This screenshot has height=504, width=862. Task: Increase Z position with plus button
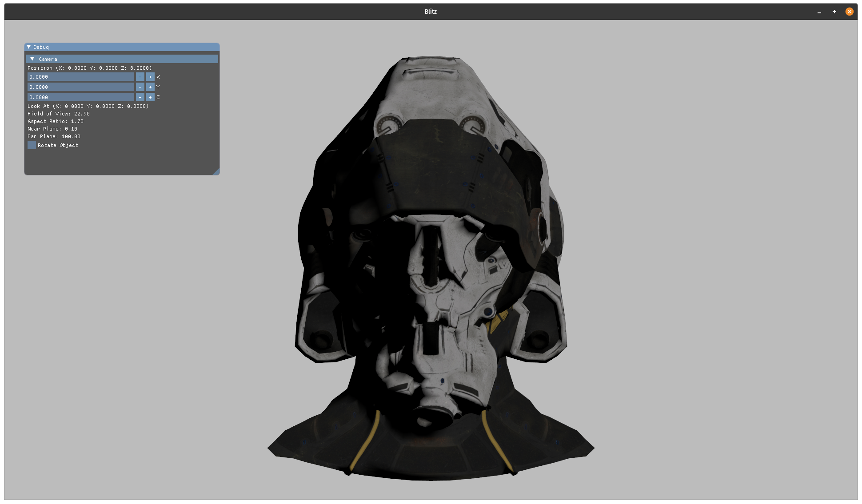pyautogui.click(x=150, y=97)
